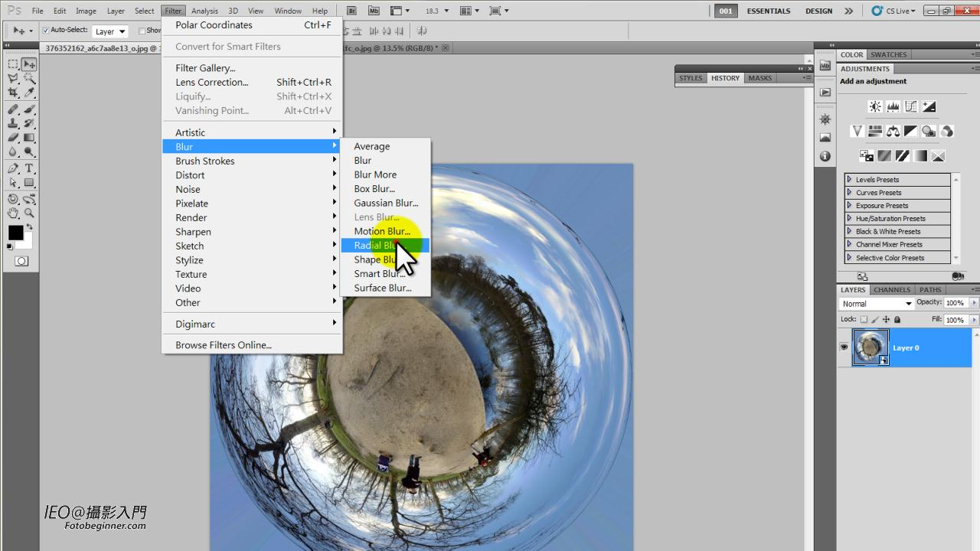The height and width of the screenshot is (551, 980).
Task: Switch to the Essentials workspace
Action: pyautogui.click(x=769, y=11)
